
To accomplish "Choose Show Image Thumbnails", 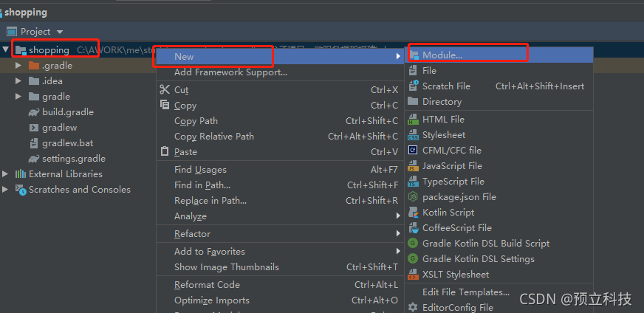I will pyautogui.click(x=280, y=267).
